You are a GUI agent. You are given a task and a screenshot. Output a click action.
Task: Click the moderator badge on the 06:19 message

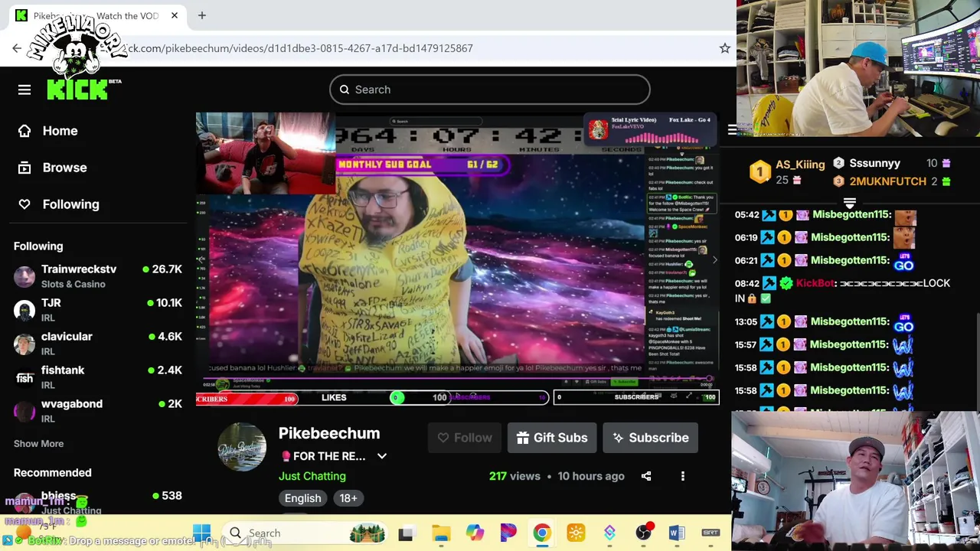coord(769,238)
